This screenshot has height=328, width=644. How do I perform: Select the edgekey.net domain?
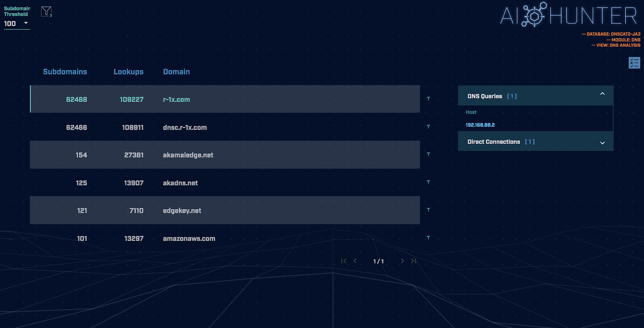tap(182, 211)
